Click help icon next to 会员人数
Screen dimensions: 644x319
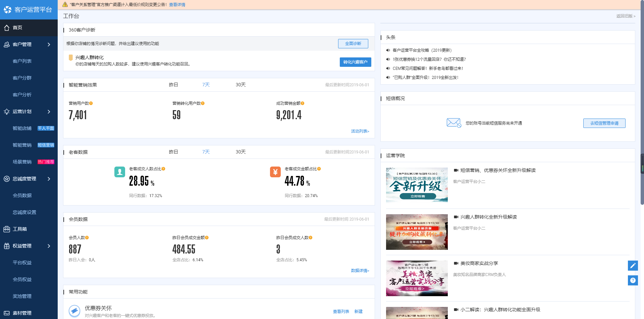click(87, 238)
